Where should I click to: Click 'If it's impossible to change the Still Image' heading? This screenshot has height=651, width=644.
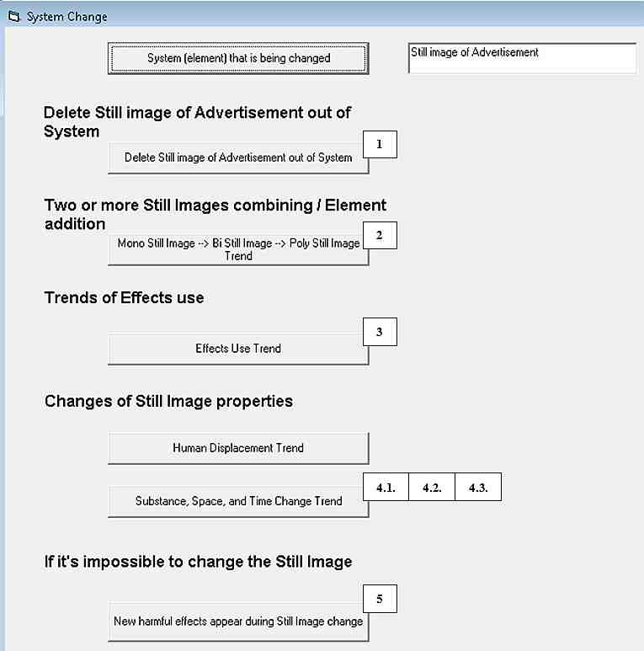198,562
